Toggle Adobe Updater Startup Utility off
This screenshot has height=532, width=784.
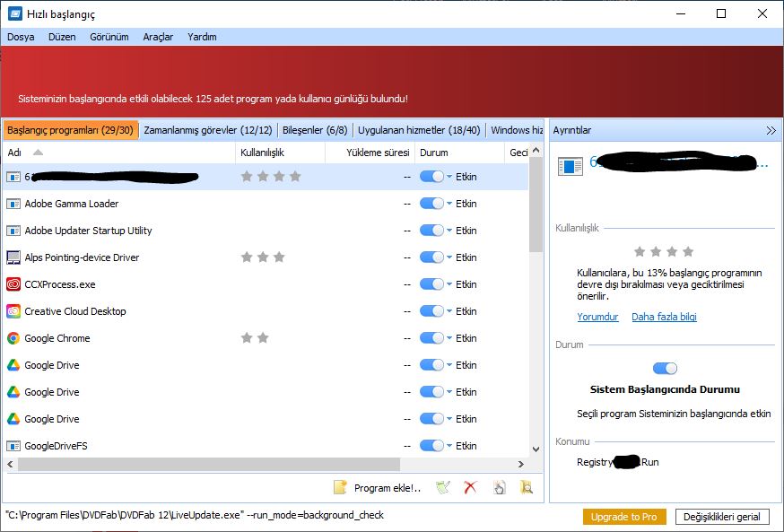(x=431, y=231)
